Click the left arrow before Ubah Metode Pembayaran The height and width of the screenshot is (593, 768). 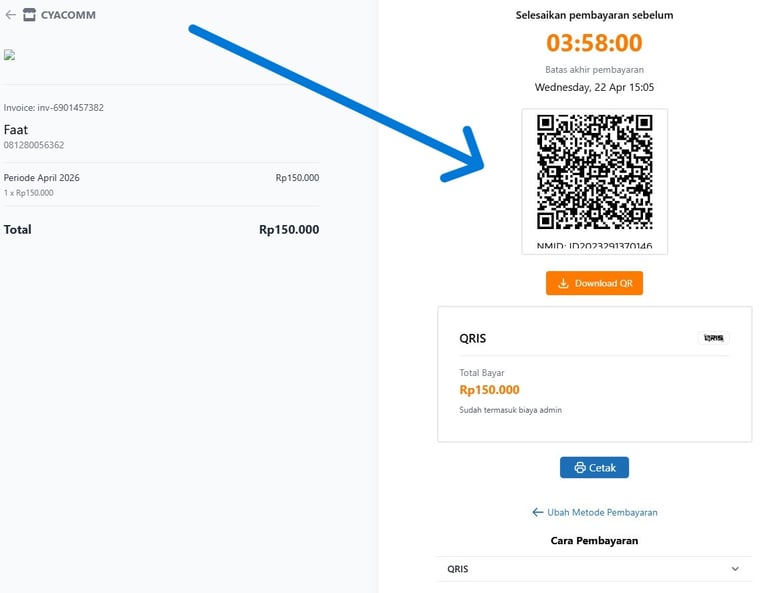[538, 512]
